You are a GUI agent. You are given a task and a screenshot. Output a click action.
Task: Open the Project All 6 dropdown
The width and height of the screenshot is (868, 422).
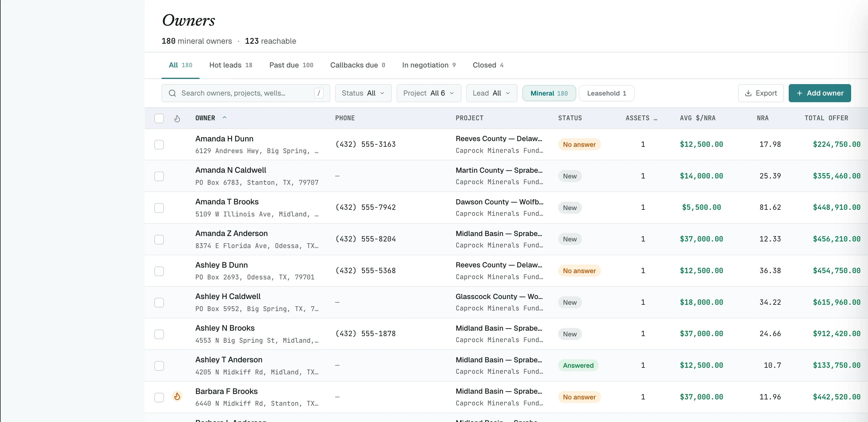point(429,93)
